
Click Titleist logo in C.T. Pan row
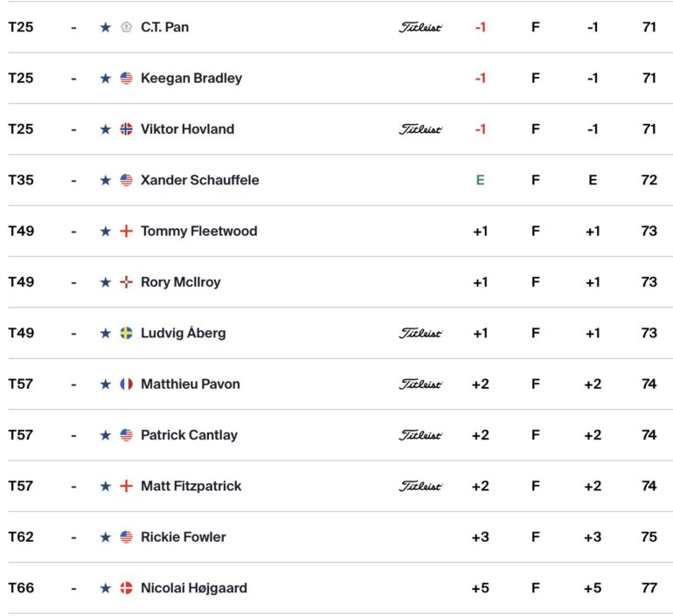(x=420, y=27)
